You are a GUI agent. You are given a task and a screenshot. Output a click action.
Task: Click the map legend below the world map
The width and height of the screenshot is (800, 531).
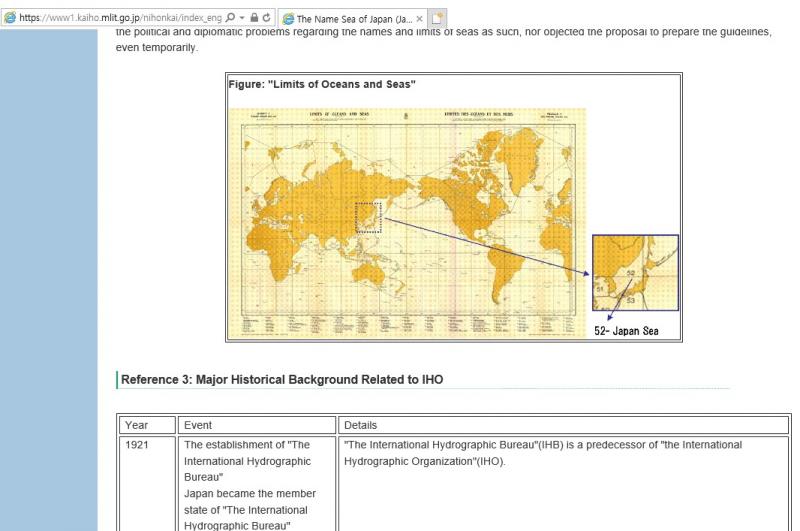pyautogui.click(x=405, y=322)
